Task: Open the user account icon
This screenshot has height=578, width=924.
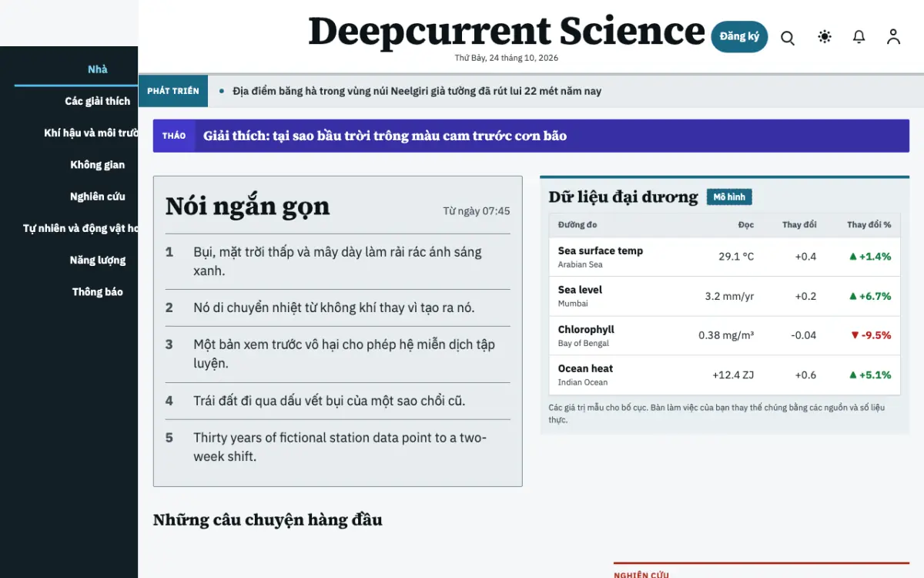Action: tap(893, 36)
